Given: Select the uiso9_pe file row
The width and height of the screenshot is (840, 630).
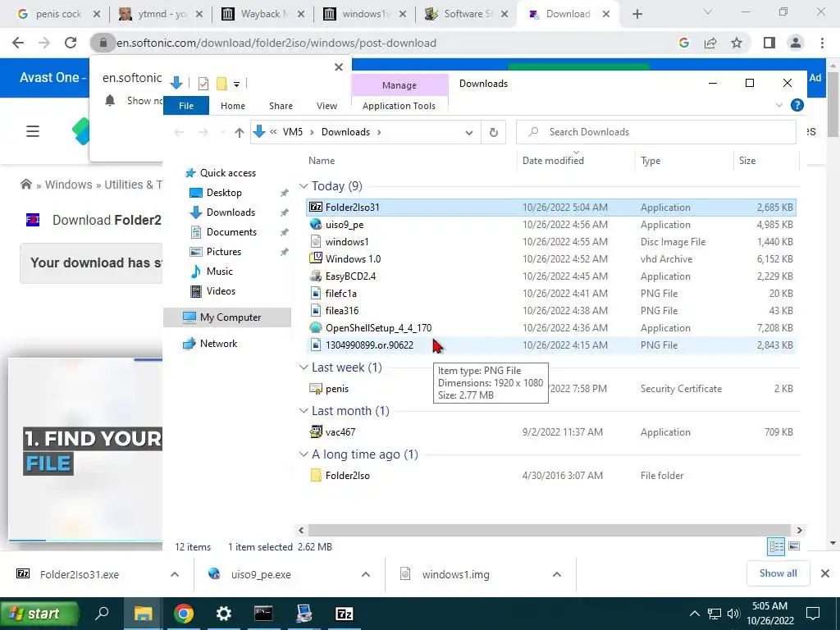Looking at the screenshot, I should point(550,225).
